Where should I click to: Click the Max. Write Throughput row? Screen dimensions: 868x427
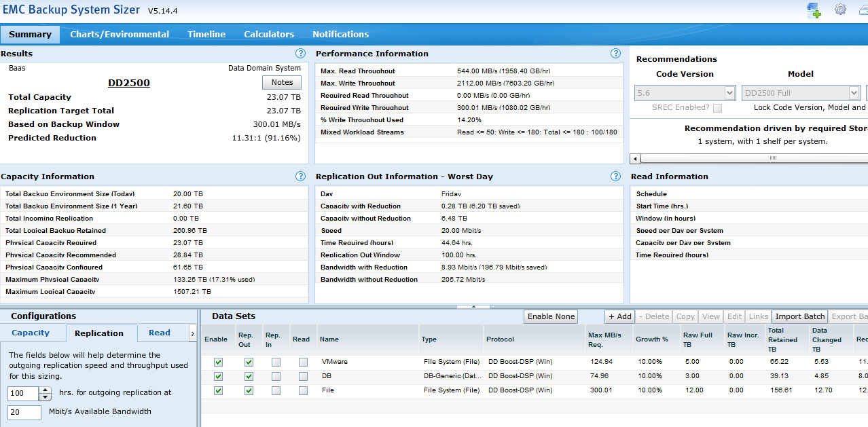[469, 83]
